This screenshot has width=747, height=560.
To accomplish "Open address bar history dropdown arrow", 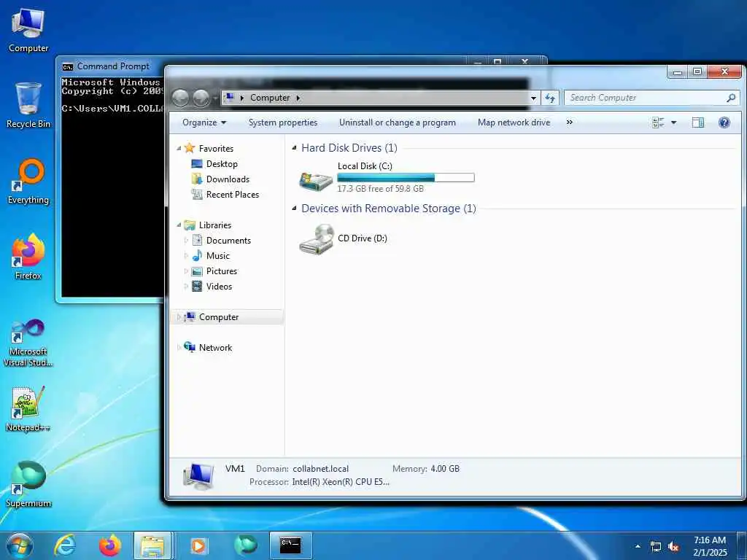I will coord(533,98).
